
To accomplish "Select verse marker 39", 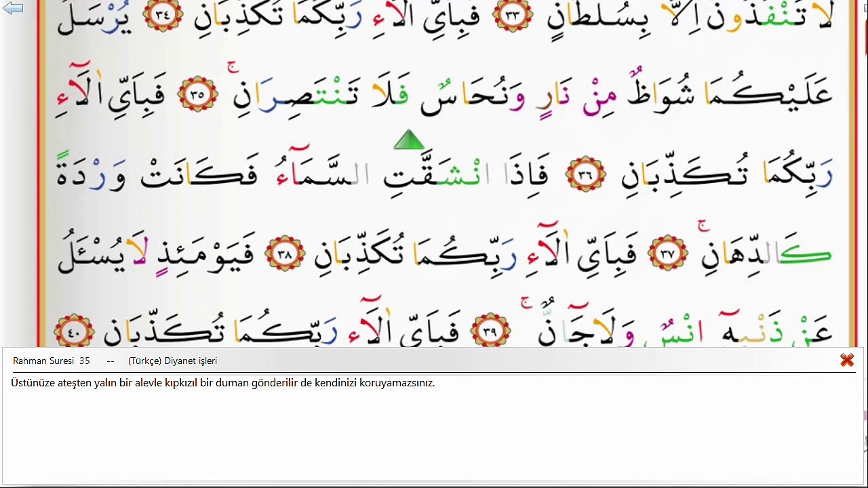I will (x=490, y=331).
